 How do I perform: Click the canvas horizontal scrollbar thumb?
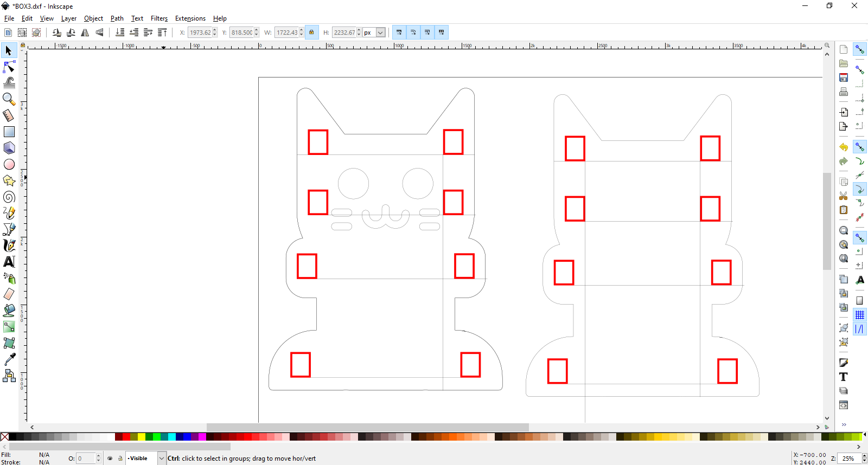pos(368,427)
